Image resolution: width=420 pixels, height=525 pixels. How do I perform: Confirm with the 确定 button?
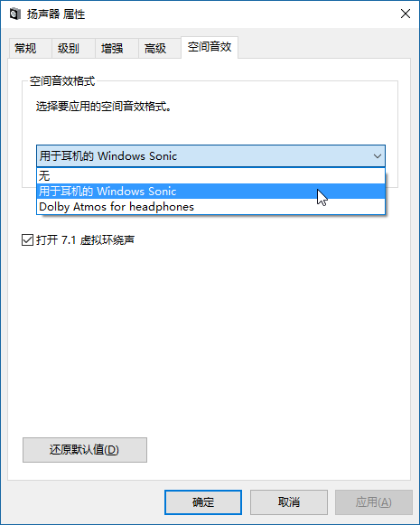[203, 502]
